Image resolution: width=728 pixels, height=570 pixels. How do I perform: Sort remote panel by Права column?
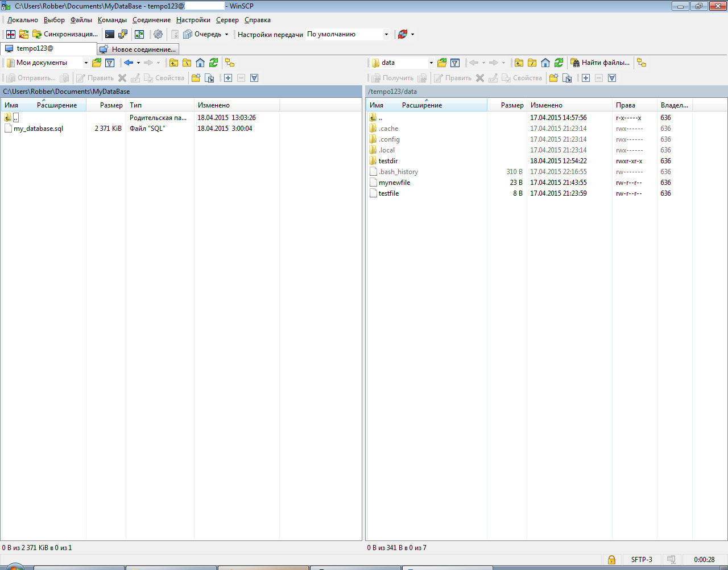tap(635, 105)
